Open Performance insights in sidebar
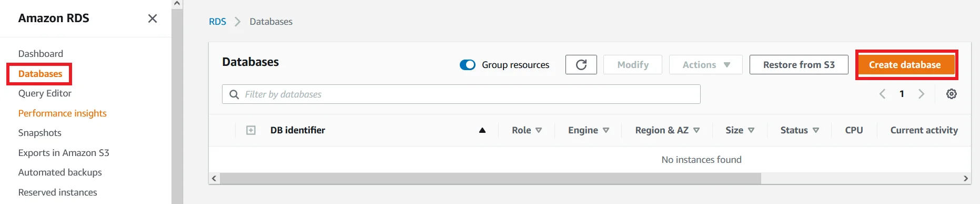 pos(62,113)
